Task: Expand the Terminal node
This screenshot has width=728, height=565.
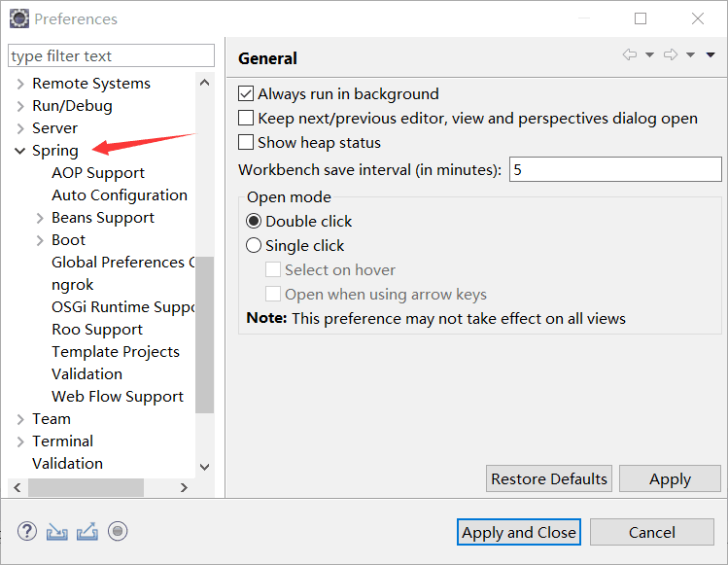Action: [x=20, y=441]
